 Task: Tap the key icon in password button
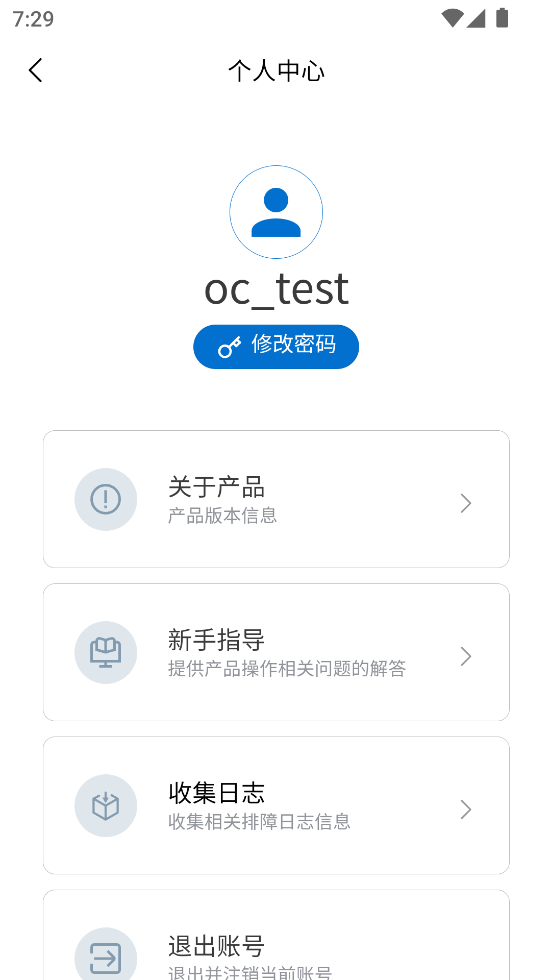(229, 347)
